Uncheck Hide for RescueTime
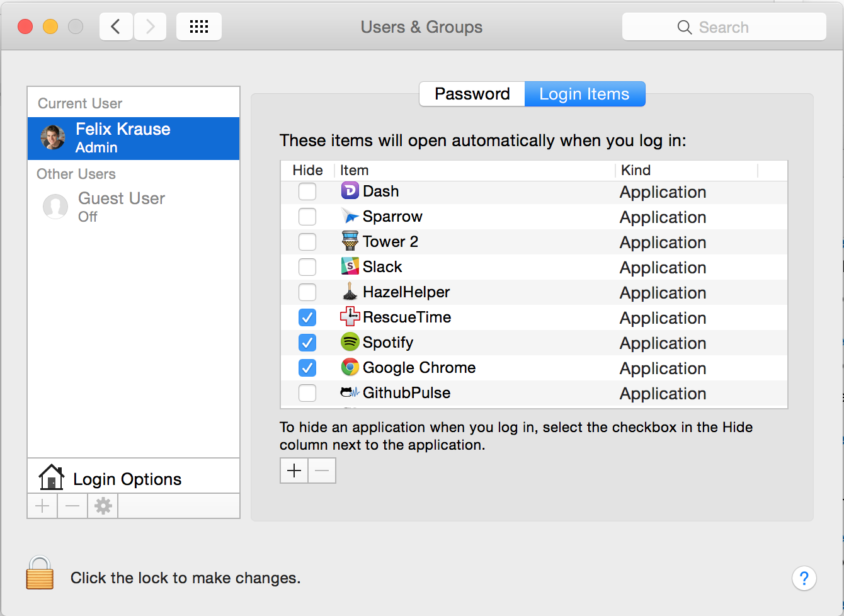 tap(307, 317)
